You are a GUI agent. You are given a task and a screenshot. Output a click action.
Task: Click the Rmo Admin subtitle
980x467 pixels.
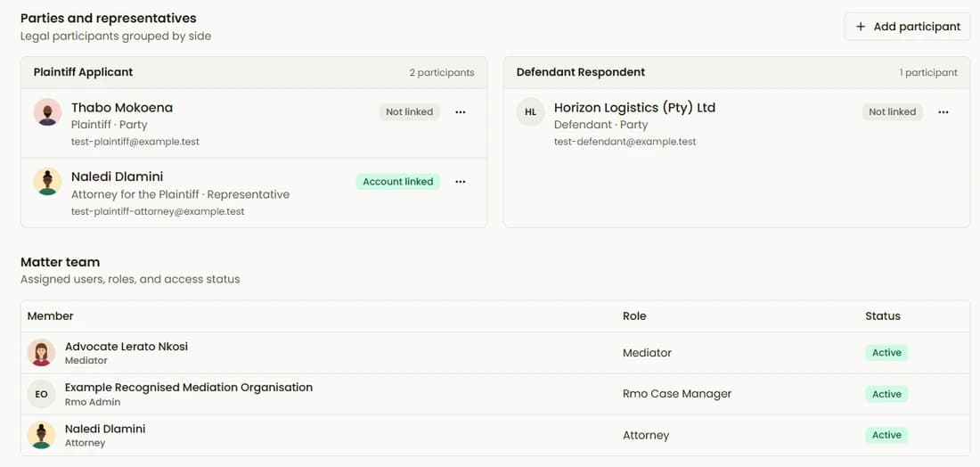coord(93,402)
